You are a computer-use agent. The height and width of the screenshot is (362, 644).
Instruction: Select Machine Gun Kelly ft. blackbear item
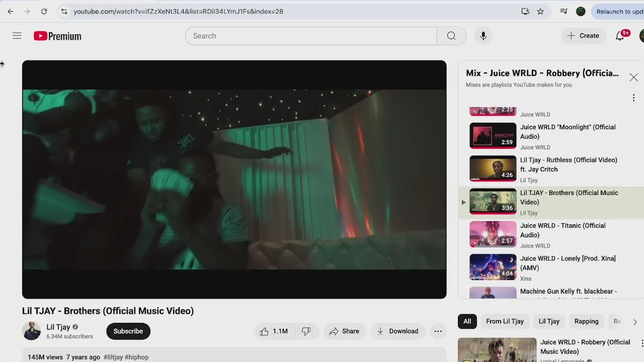coord(551,293)
